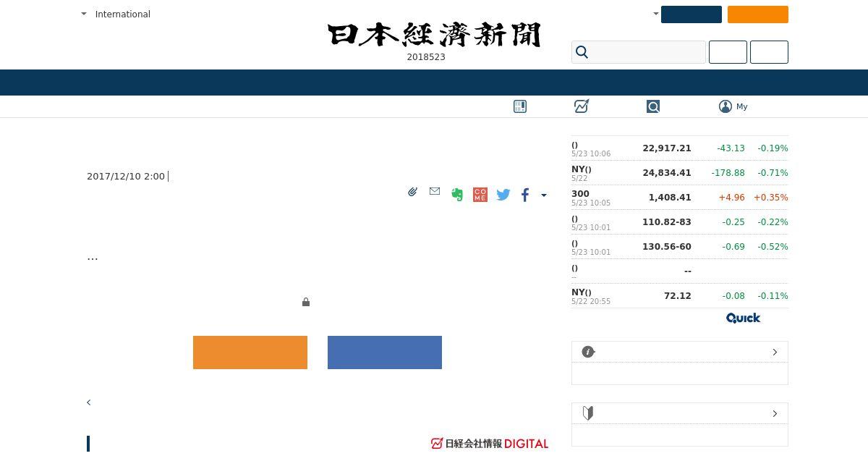Save article with the green Evernote icon
868x456 pixels.
[457, 195]
